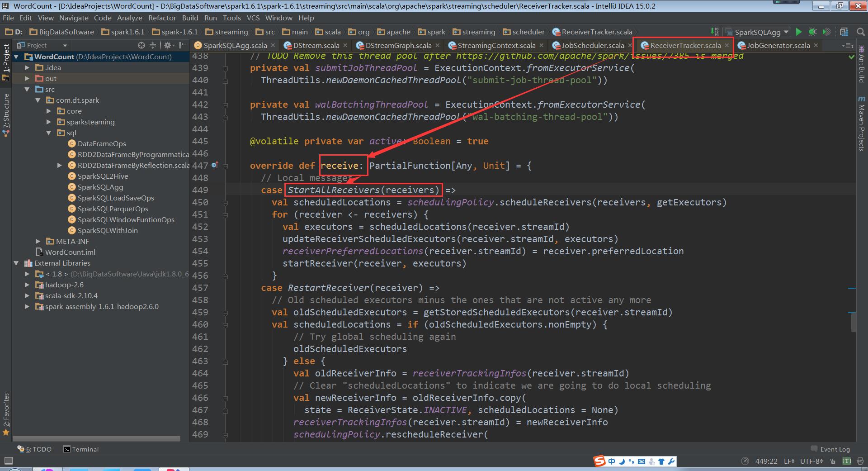Image resolution: width=868 pixels, height=471 pixels.
Task: Click the Sogou skin shirt icon
Action: 661,461
